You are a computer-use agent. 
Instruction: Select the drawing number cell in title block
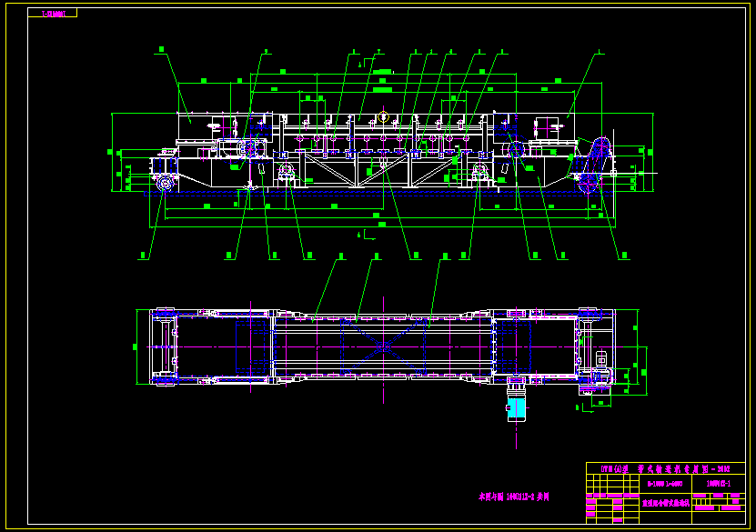click(x=719, y=483)
